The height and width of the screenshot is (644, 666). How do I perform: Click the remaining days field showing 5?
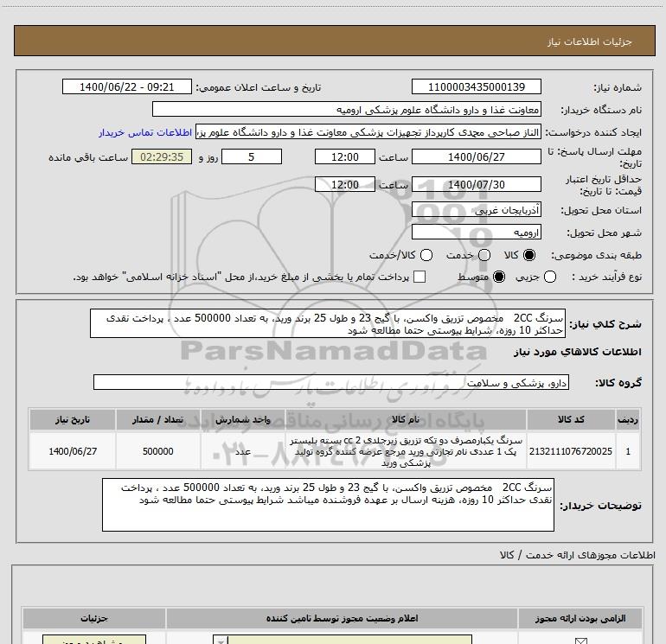pyautogui.click(x=252, y=157)
